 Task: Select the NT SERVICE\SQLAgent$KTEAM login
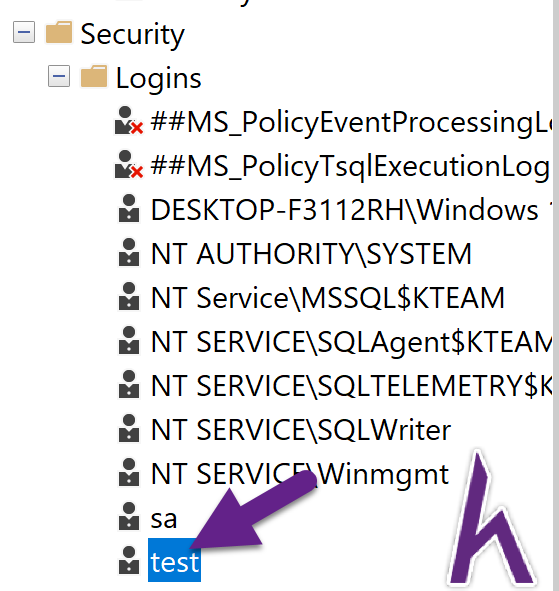coord(351,342)
